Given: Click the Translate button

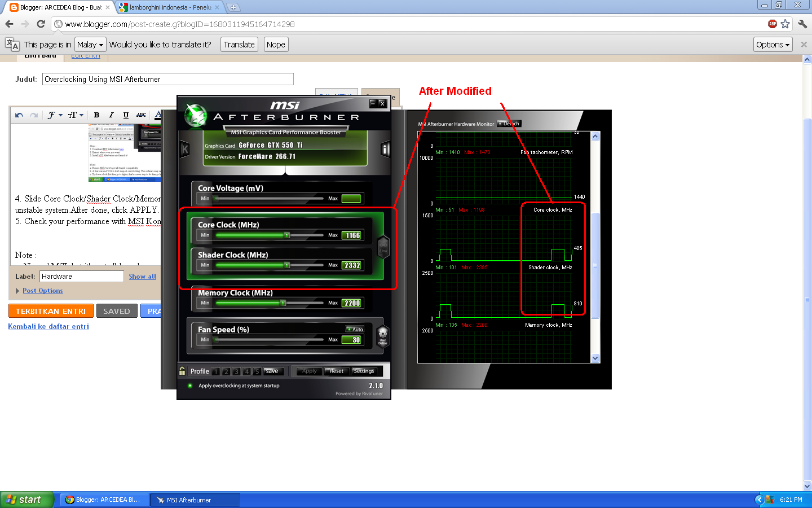Looking at the screenshot, I should tap(239, 45).
